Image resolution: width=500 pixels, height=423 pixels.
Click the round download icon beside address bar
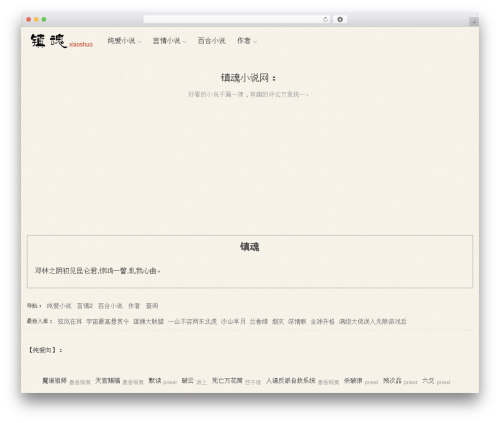click(340, 20)
